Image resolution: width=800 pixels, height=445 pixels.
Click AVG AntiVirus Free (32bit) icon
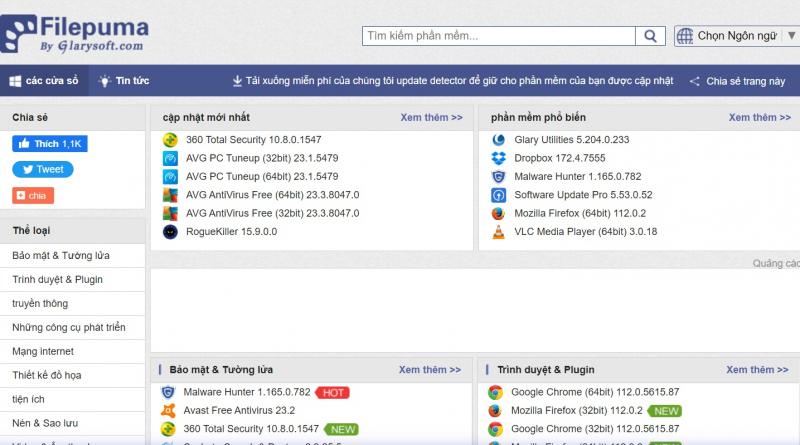170,213
